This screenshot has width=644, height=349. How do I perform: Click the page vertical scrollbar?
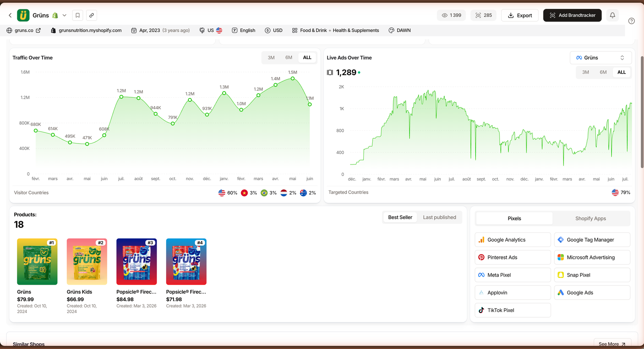pyautogui.click(x=642, y=113)
